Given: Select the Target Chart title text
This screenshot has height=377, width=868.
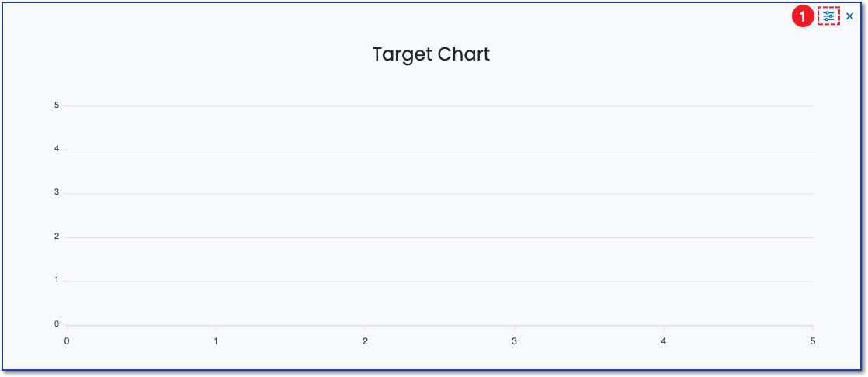Looking at the screenshot, I should coord(431,54).
